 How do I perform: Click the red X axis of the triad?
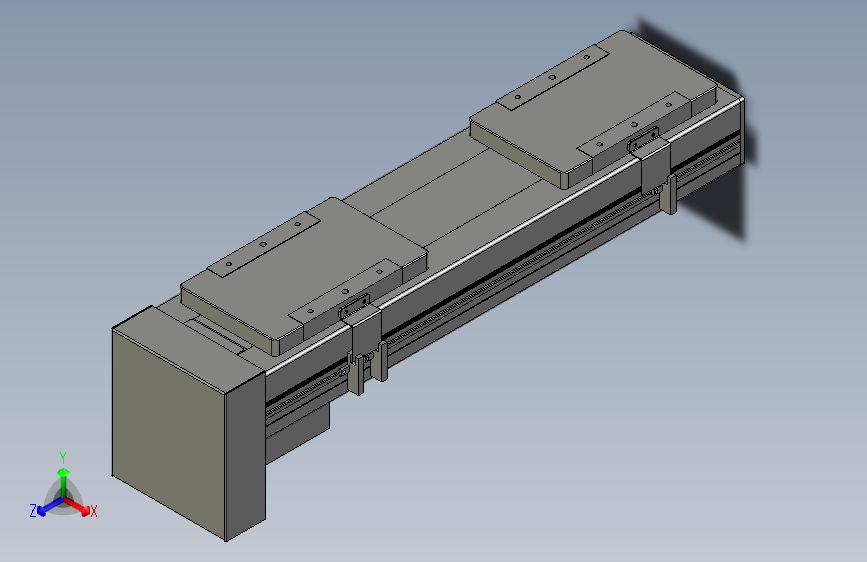[x=78, y=507]
